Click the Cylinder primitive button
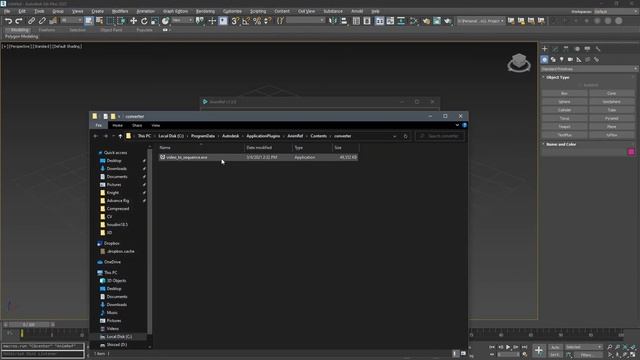The width and height of the screenshot is (640, 360). [x=564, y=110]
